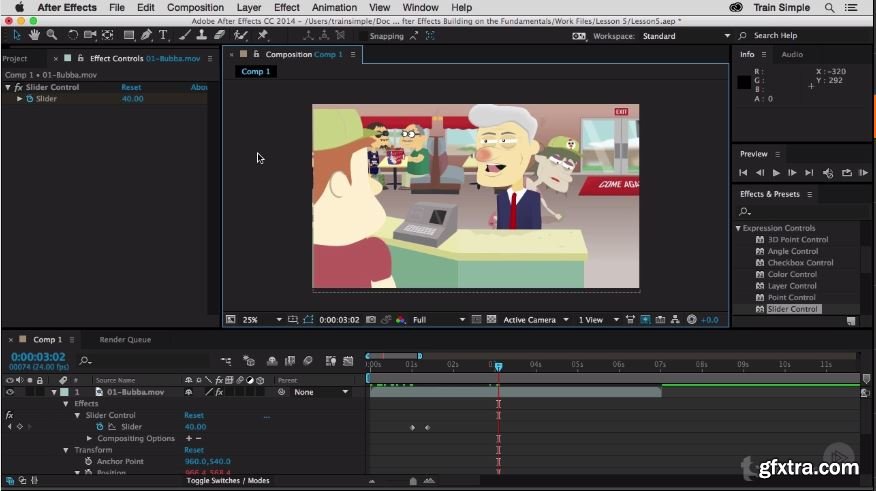Click Toggle Switches / Modes button
This screenshot has width=876, height=491.
coord(228,481)
